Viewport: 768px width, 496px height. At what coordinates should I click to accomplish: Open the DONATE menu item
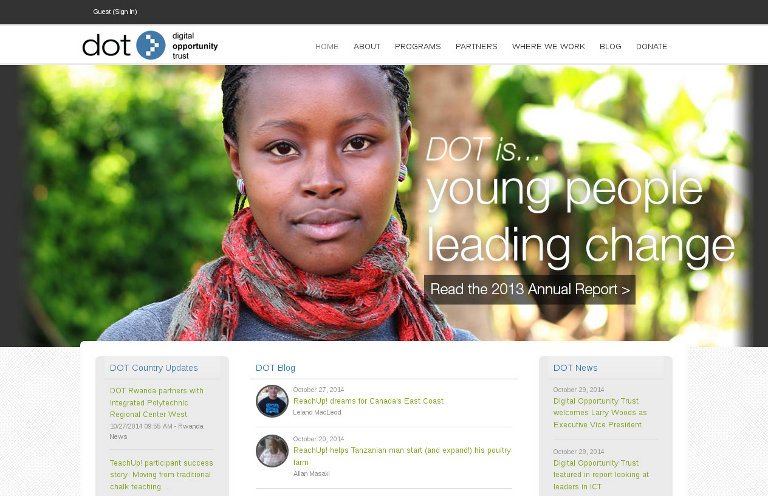click(651, 47)
